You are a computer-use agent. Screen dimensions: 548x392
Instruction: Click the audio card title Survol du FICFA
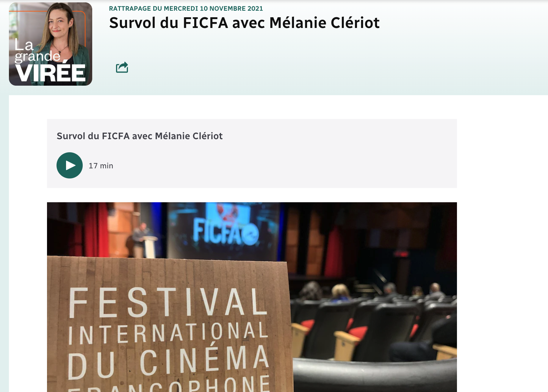140,136
